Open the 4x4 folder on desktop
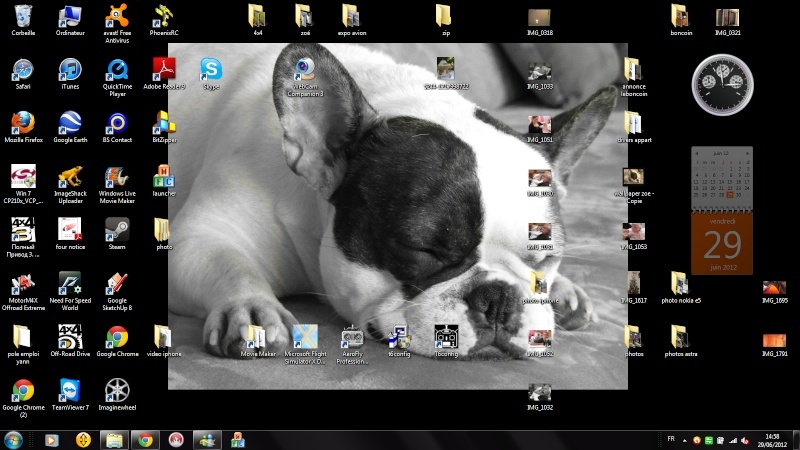Viewport: 800px width, 450px height. pyautogui.click(x=258, y=20)
